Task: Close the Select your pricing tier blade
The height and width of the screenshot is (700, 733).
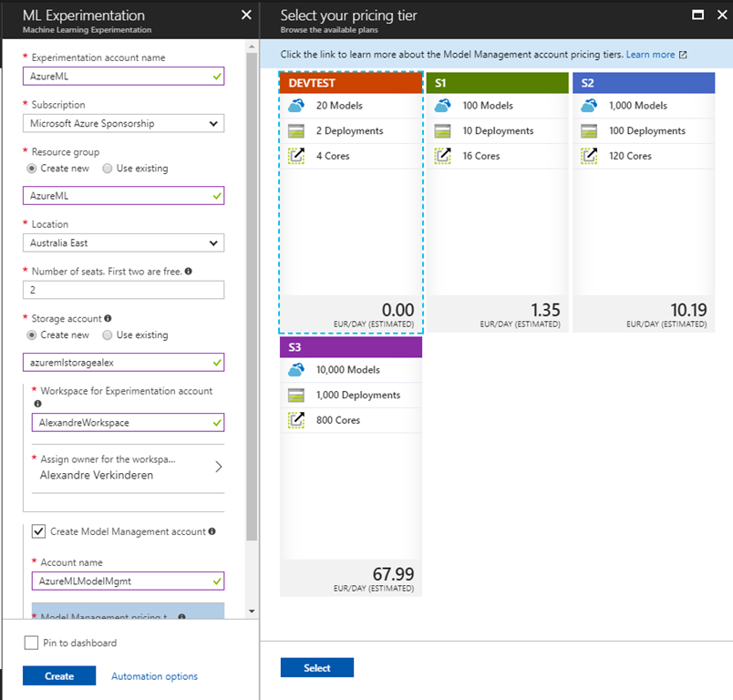Action: coord(722,15)
